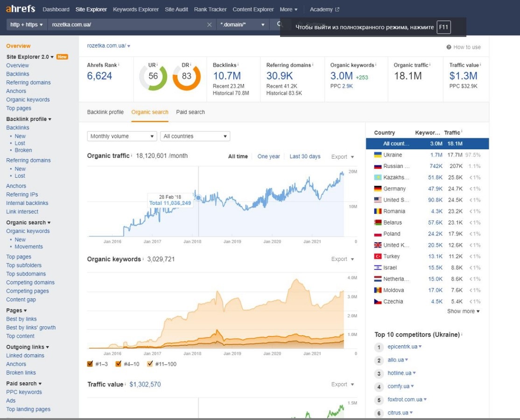Open the Monthly volume dropdown
This screenshot has width=520, height=420.
[x=122, y=136]
